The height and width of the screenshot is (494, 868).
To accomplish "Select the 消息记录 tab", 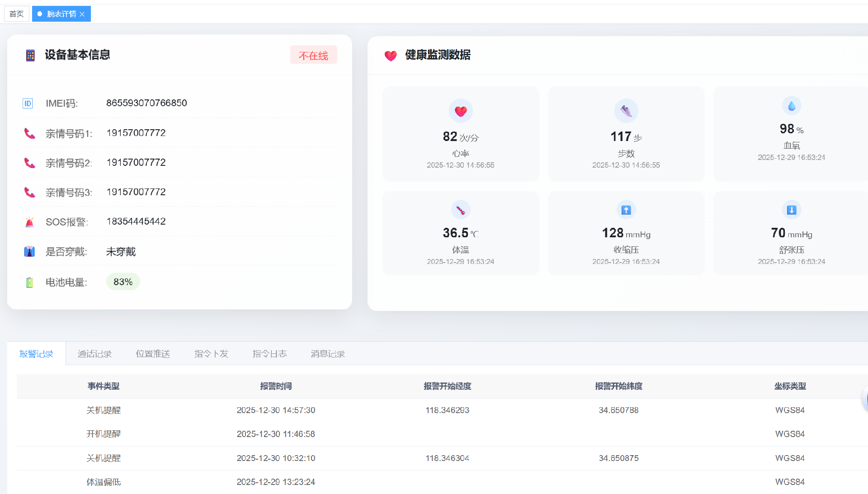I will [328, 354].
